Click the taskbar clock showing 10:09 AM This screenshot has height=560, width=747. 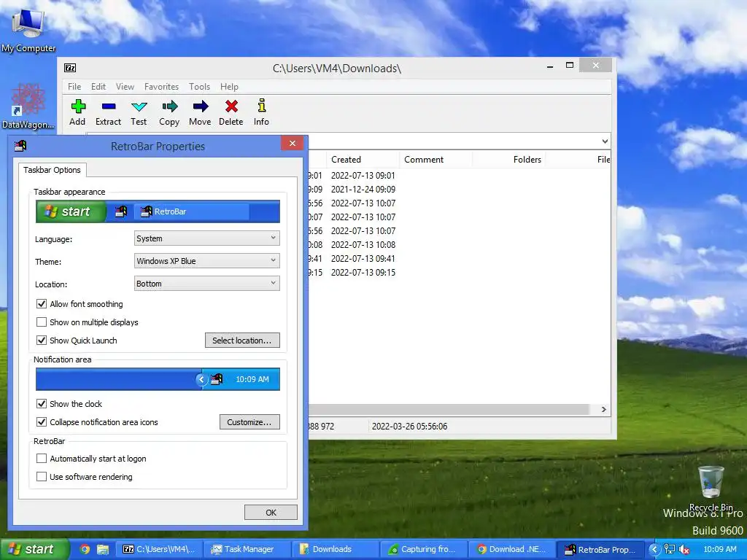pos(720,549)
